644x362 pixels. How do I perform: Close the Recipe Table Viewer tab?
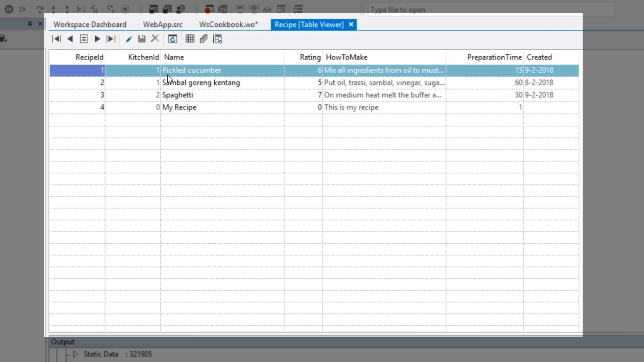[x=351, y=24]
